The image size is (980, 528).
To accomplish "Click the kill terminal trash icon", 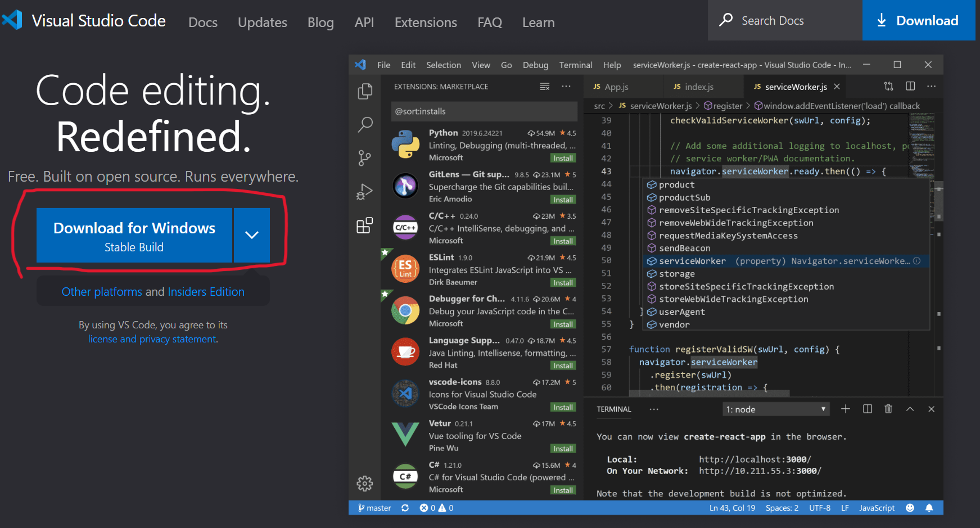I will point(888,409).
